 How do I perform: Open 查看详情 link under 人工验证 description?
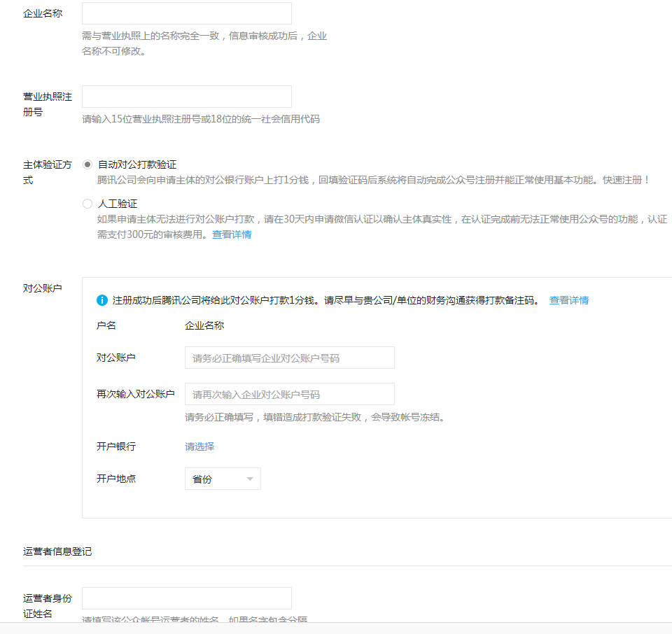(x=232, y=234)
